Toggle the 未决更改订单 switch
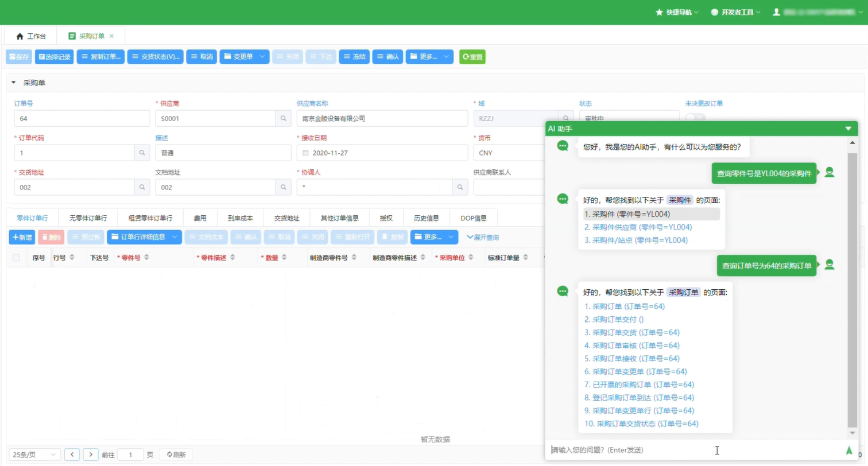Image resolution: width=868 pixels, height=466 pixels. click(x=695, y=118)
